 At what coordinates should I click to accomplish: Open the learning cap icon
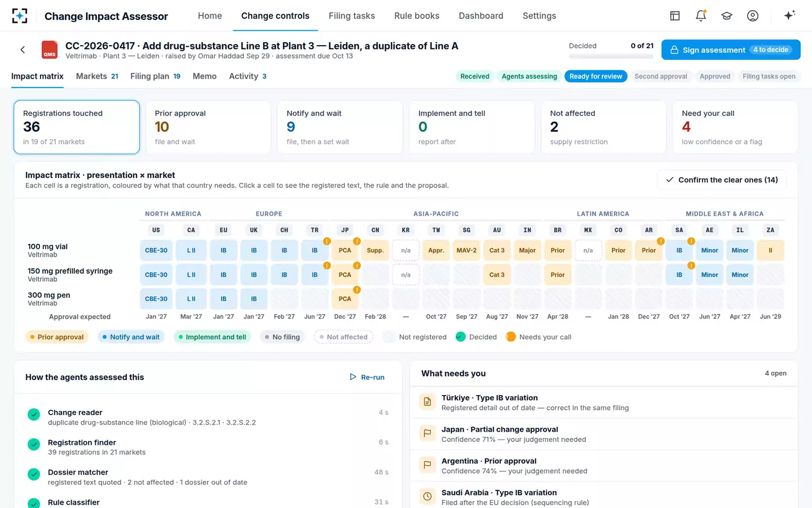[727, 16]
